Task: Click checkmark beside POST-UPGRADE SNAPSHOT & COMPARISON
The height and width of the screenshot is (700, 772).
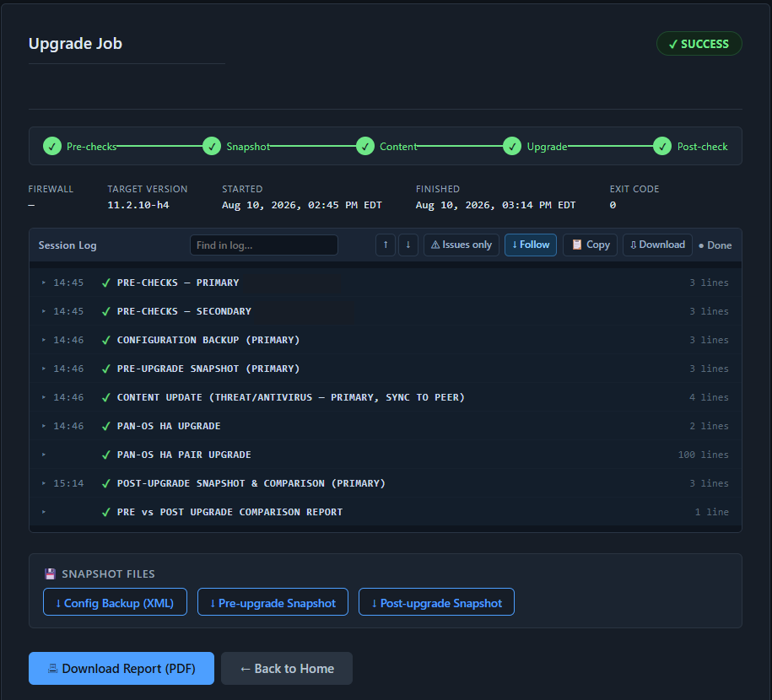Action: click(105, 483)
